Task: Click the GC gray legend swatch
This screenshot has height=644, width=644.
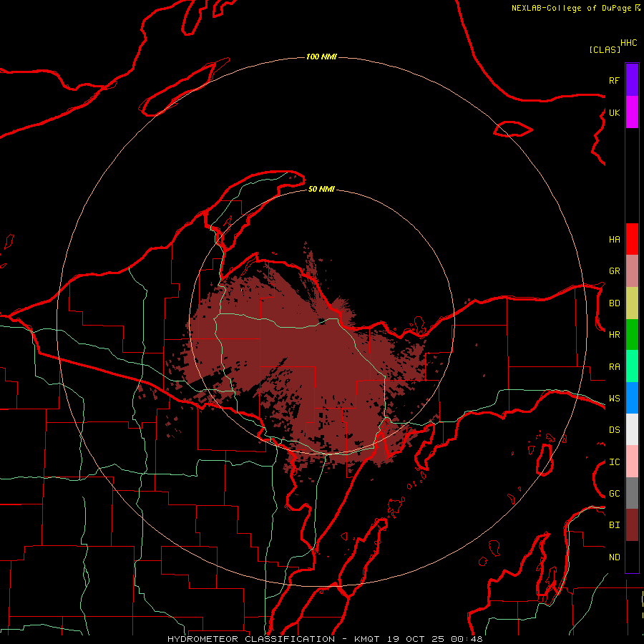Action: tap(632, 493)
